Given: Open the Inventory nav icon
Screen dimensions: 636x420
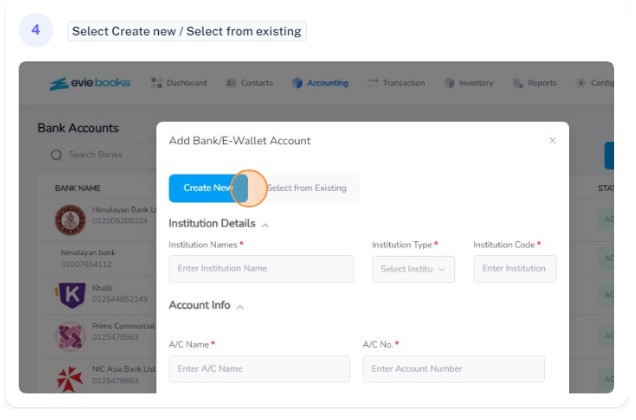Looking at the screenshot, I should [449, 83].
